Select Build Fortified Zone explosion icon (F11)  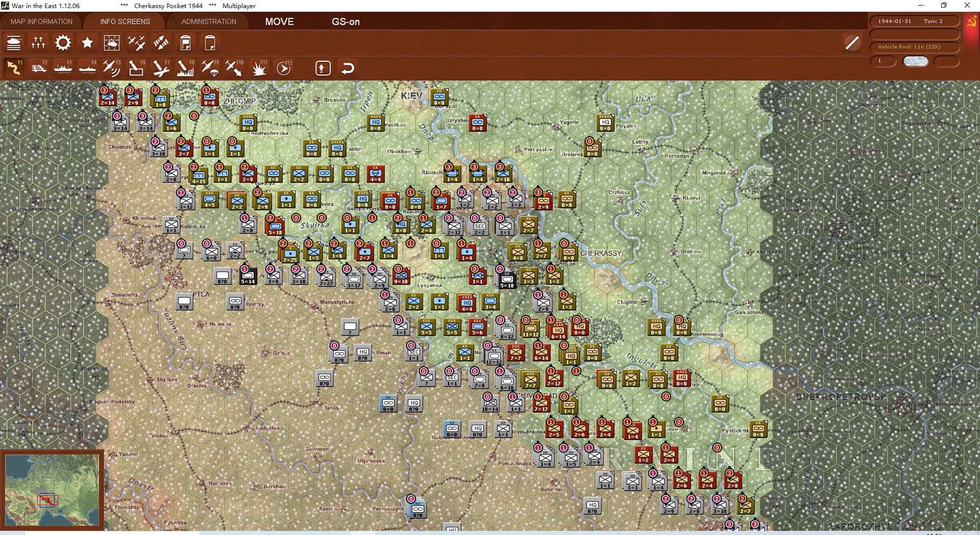click(x=259, y=68)
